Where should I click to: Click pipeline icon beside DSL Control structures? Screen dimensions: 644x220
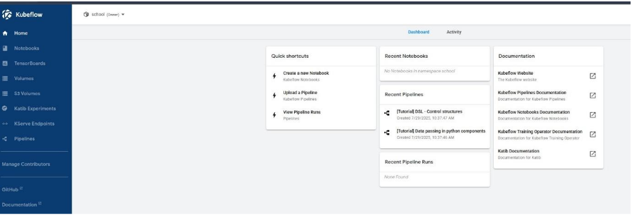(x=387, y=113)
